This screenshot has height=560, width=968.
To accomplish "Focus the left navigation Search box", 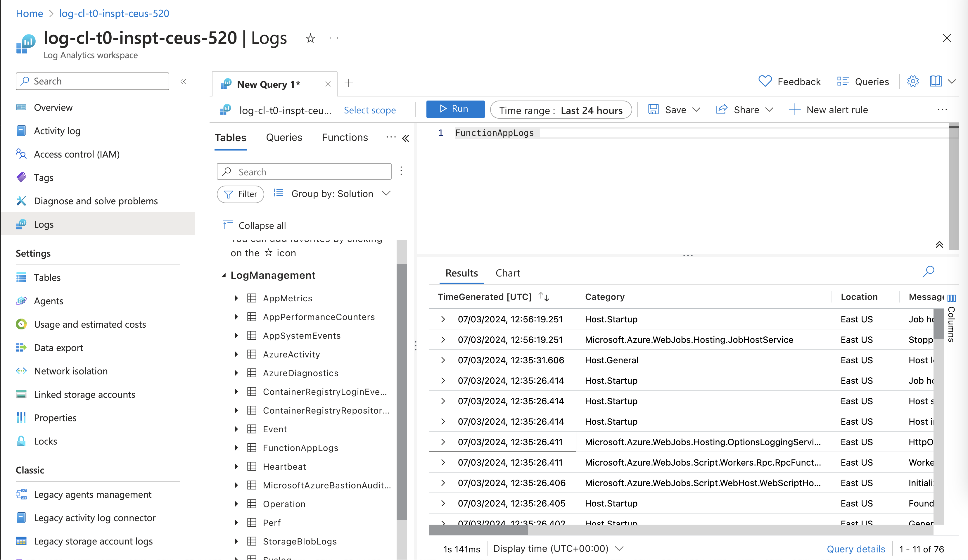I will (92, 81).
